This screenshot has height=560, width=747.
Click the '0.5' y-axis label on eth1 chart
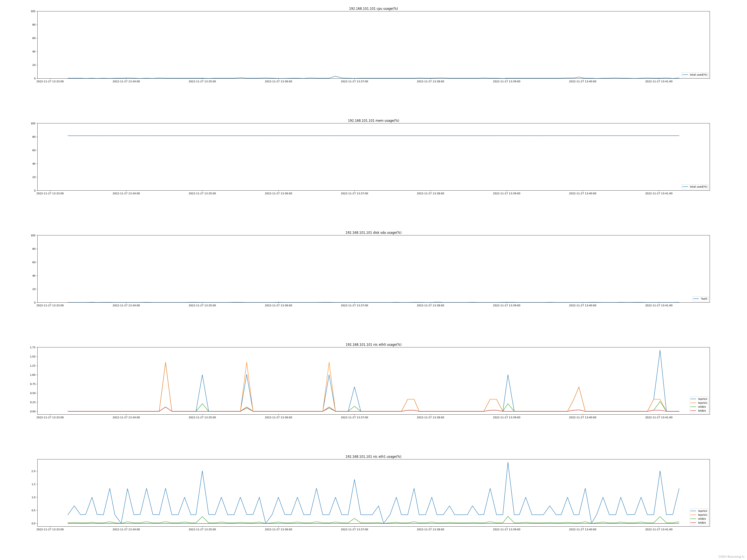point(33,511)
